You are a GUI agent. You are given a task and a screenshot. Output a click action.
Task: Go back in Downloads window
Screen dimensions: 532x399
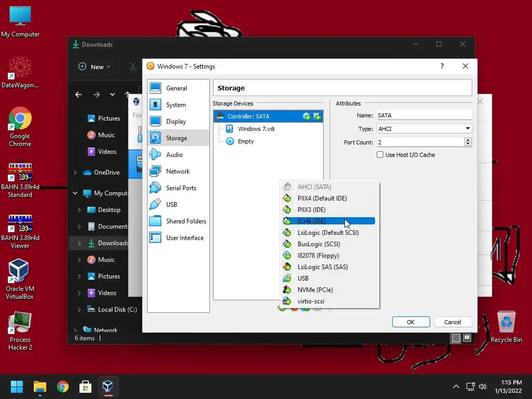pyautogui.click(x=78, y=95)
